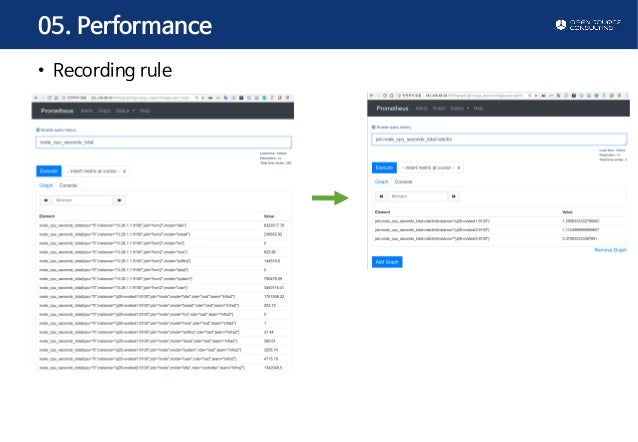Open Alerts in right Prometheus navbar
The height and width of the screenshot is (442, 638).
(x=422, y=108)
